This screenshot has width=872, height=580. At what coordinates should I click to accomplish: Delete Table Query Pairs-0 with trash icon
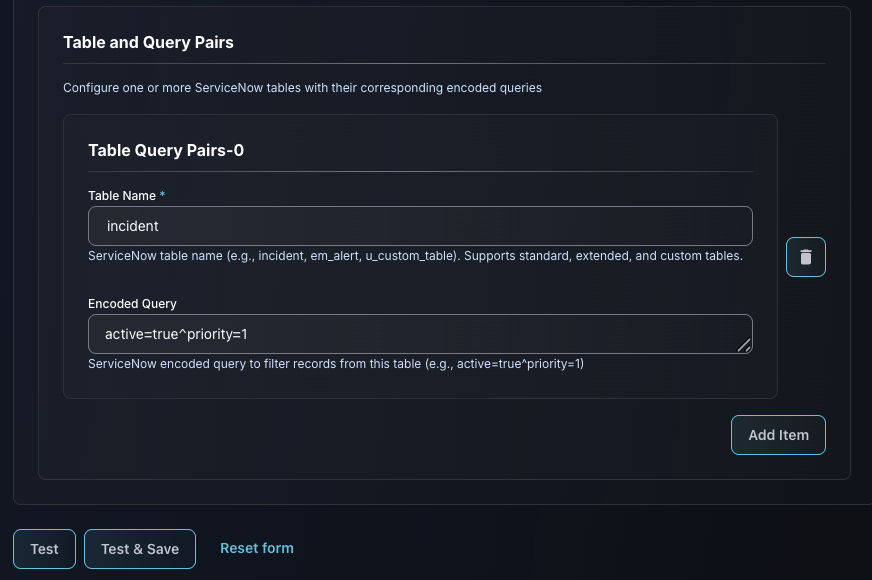tap(805, 257)
